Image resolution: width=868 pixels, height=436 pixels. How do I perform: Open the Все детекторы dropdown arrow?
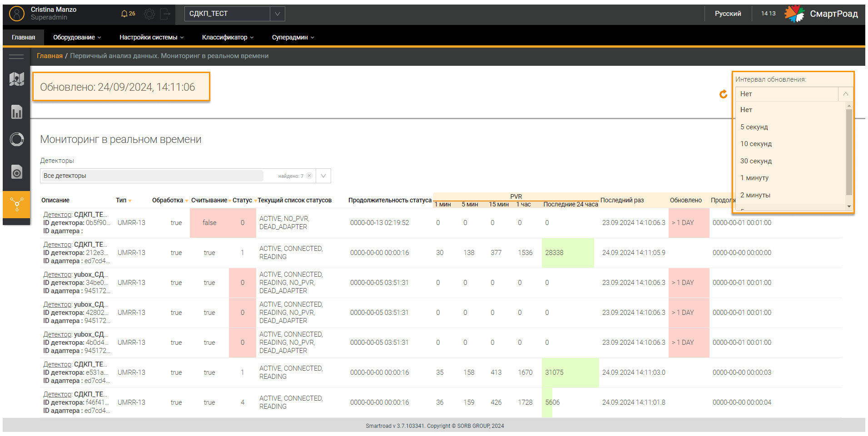click(x=323, y=176)
